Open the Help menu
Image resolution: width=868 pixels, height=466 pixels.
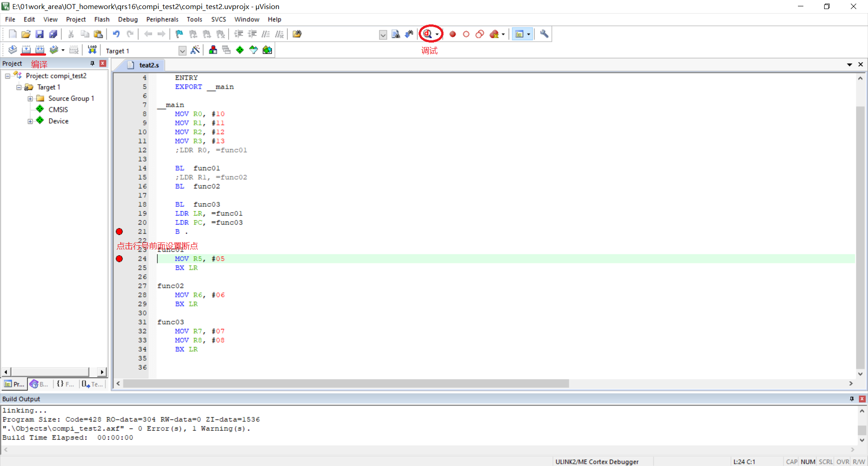tap(274, 19)
